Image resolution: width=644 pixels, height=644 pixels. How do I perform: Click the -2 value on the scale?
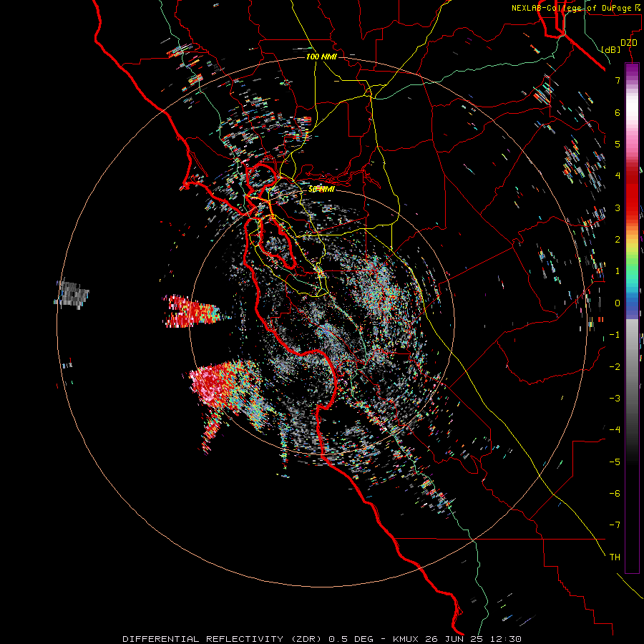point(615,367)
